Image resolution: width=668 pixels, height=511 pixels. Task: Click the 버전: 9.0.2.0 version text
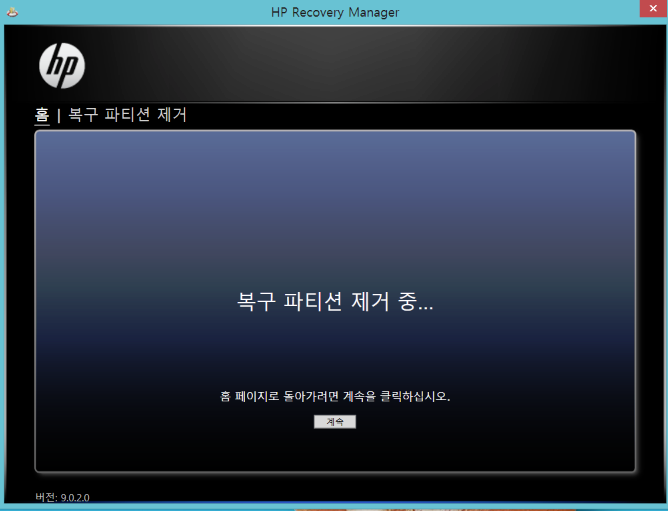pos(63,497)
